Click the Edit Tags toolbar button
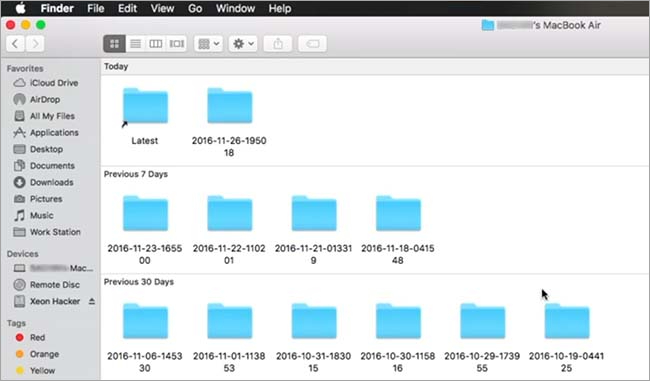The image size is (650, 381). click(313, 44)
